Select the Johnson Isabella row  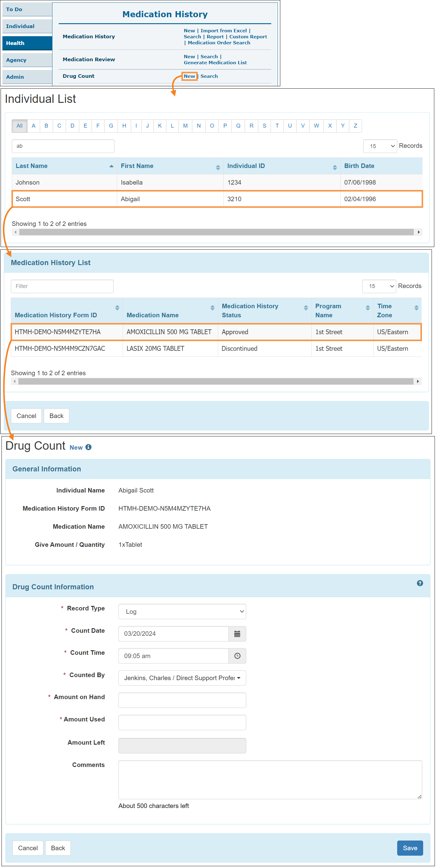[217, 183]
